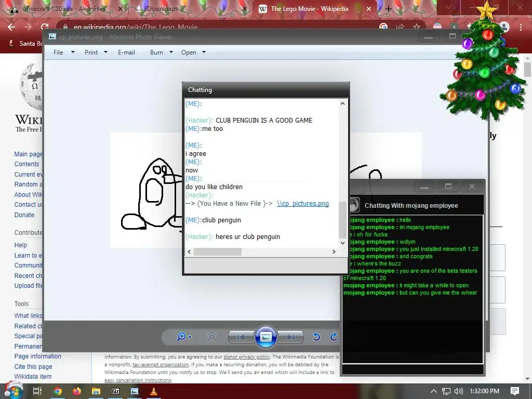Image resolution: width=532 pixels, height=399 pixels.
Task: Open the notification center icon
Action: click(x=515, y=391)
